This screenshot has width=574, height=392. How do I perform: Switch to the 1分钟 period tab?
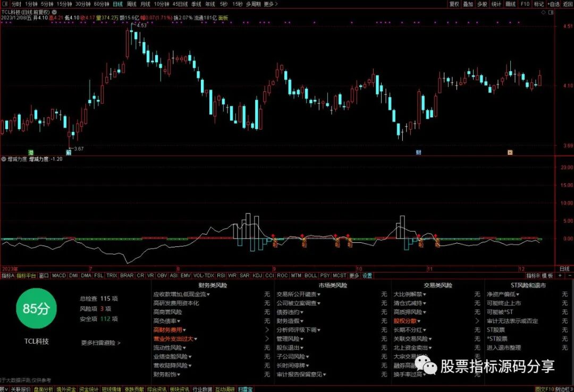31,4
